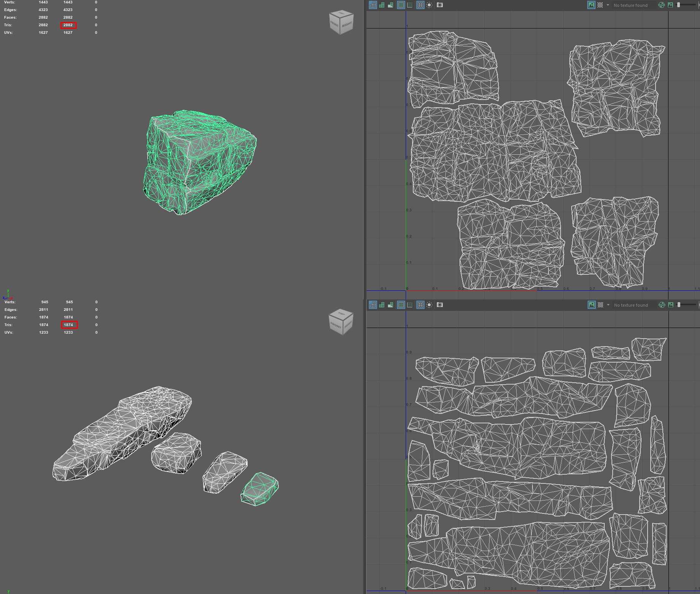Click the Verts value 1443 in first column

point(43,2)
